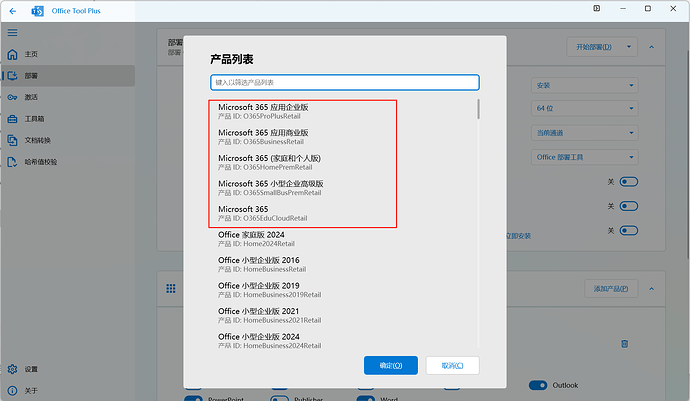Open the 关于 about page

[x=68, y=391]
